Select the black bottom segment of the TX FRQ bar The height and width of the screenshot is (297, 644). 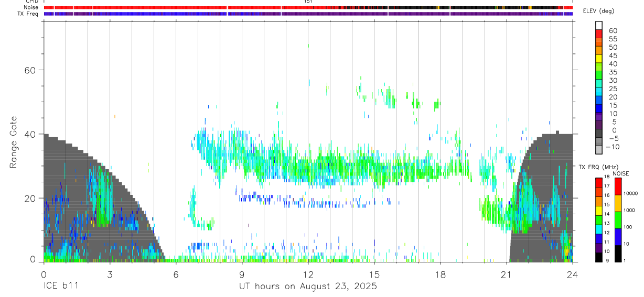(x=599, y=257)
